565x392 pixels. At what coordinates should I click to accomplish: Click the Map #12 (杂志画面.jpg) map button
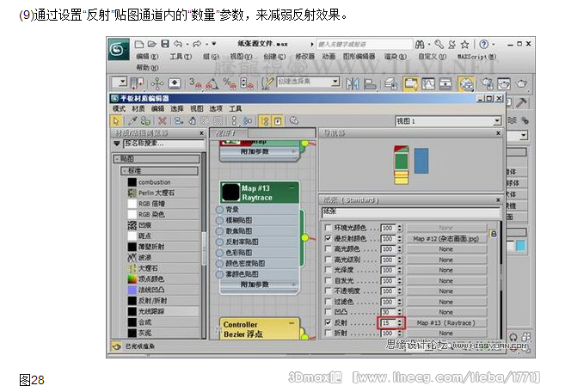pyautogui.click(x=446, y=238)
